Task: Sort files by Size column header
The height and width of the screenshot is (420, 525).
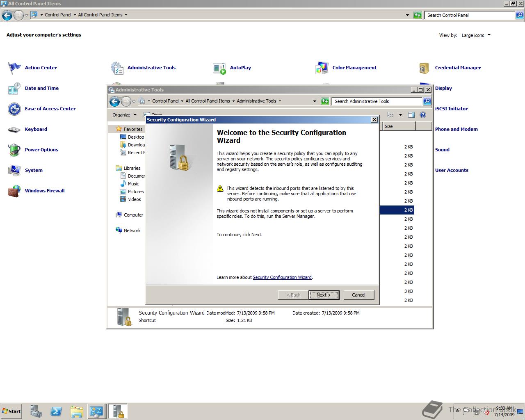Action: tap(399, 126)
